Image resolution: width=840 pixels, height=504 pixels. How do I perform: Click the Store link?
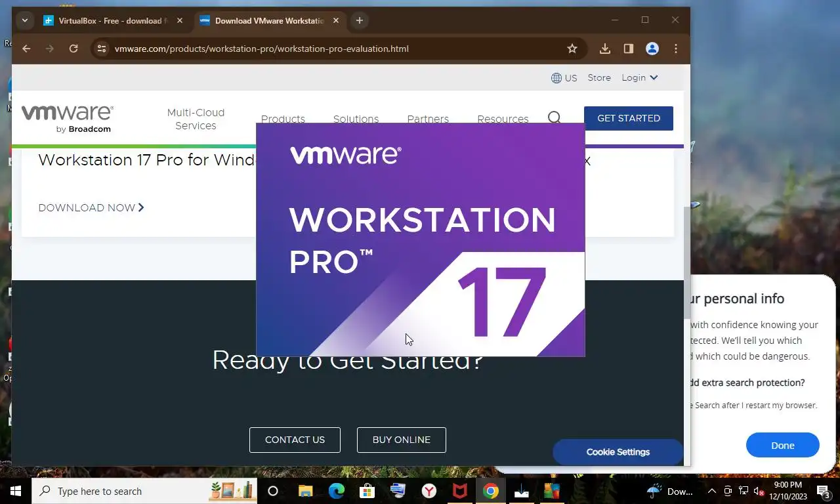click(x=599, y=77)
